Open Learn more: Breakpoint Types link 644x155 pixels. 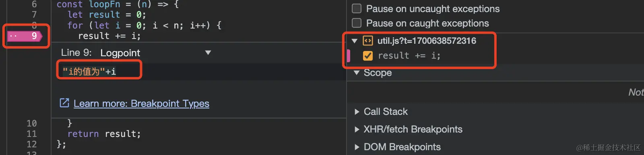click(x=141, y=104)
